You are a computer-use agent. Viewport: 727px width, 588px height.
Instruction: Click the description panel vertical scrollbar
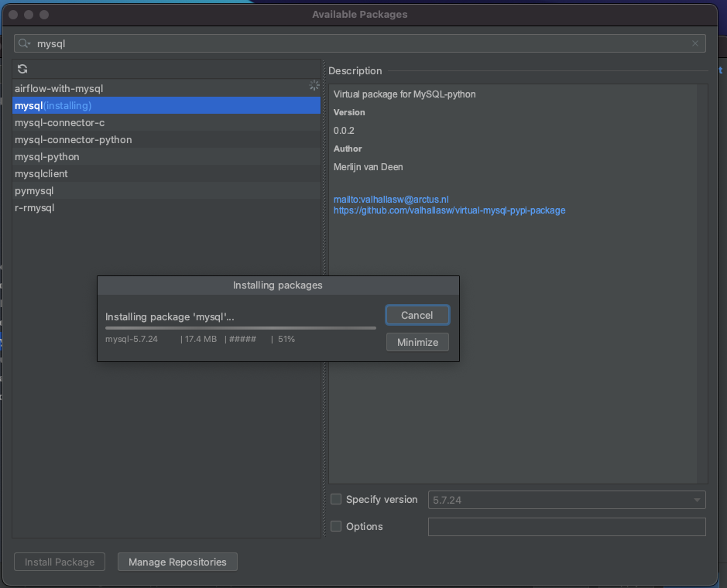click(702, 284)
